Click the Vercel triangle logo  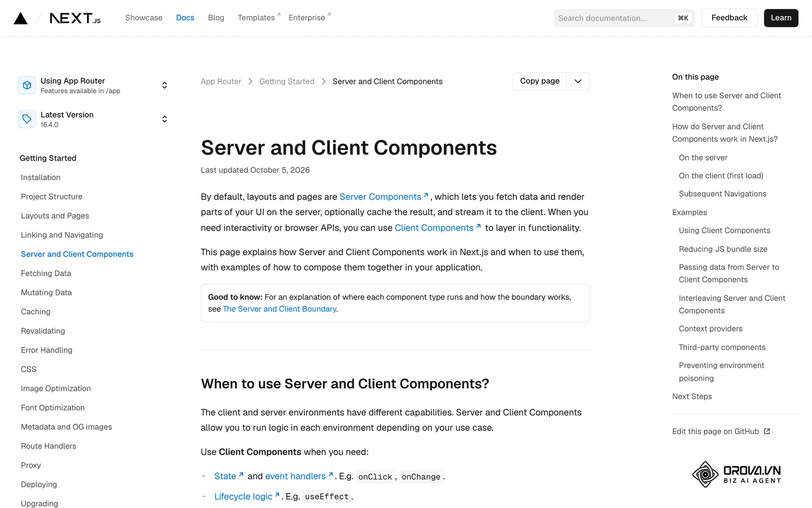click(20, 18)
